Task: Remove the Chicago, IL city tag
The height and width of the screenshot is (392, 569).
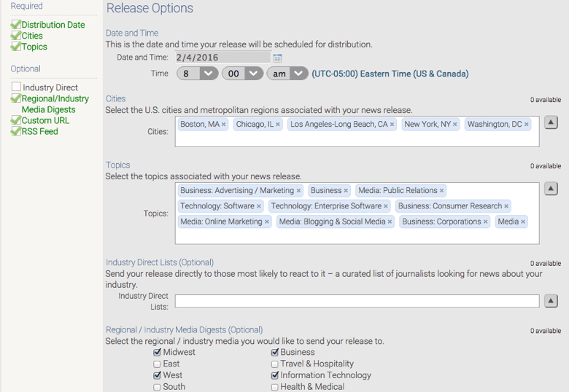Action: tap(278, 125)
